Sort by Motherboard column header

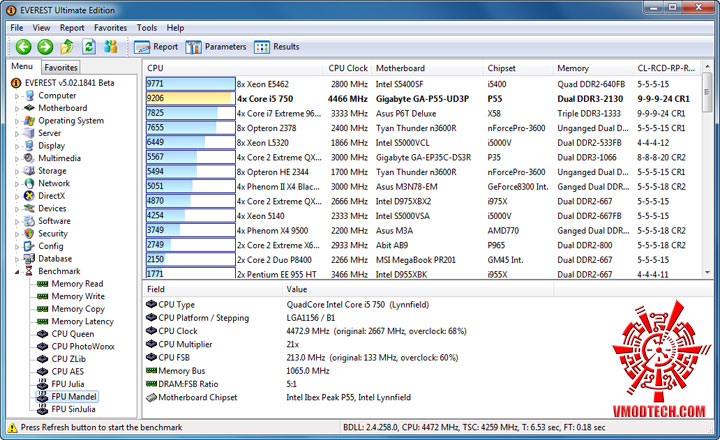click(428, 68)
